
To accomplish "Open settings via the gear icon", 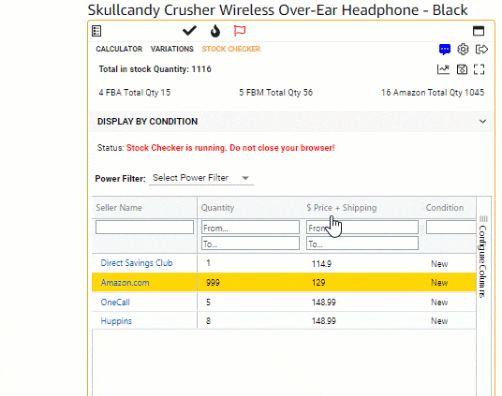I will (x=463, y=49).
